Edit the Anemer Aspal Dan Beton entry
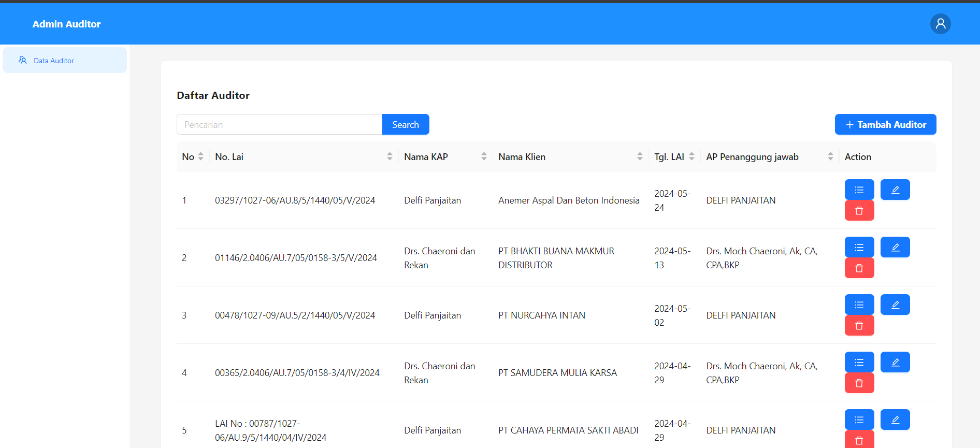 (x=895, y=190)
